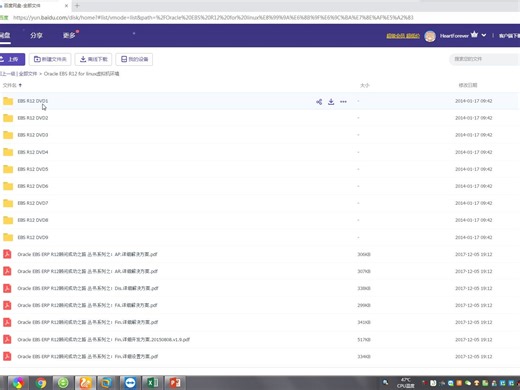
Task: Open the PDF file name ending 'FA.详细解决方案.pdf'
Action: (87, 305)
